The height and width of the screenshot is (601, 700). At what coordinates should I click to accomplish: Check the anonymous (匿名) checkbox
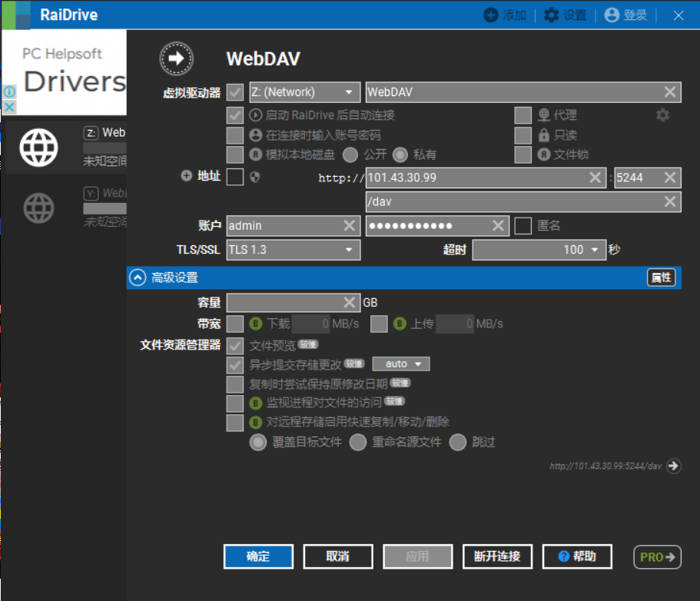(523, 225)
